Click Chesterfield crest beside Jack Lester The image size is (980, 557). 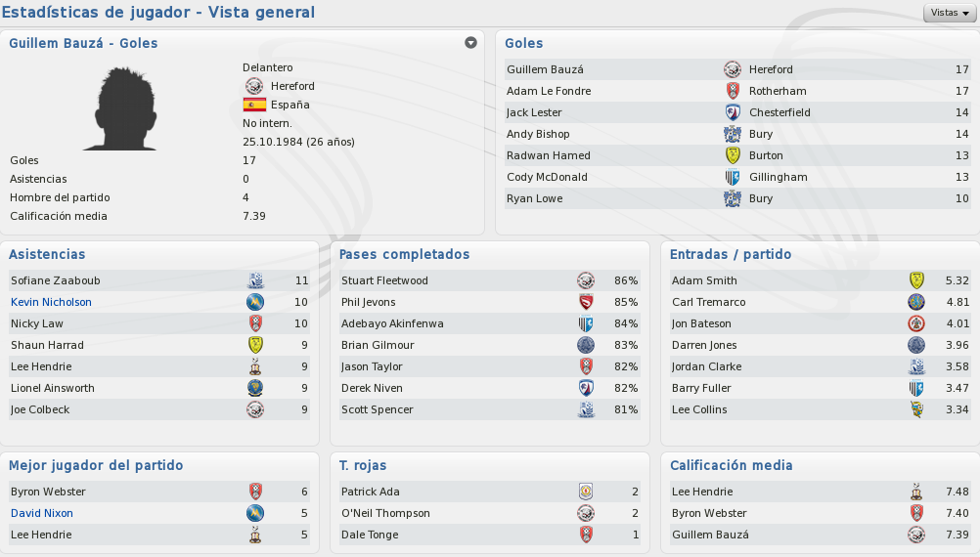pos(733,112)
